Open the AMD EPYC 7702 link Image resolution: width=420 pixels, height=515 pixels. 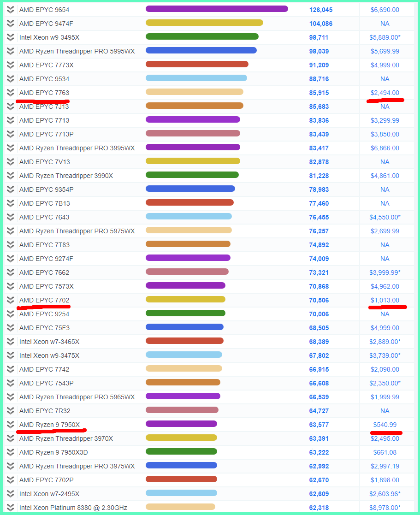tap(44, 300)
